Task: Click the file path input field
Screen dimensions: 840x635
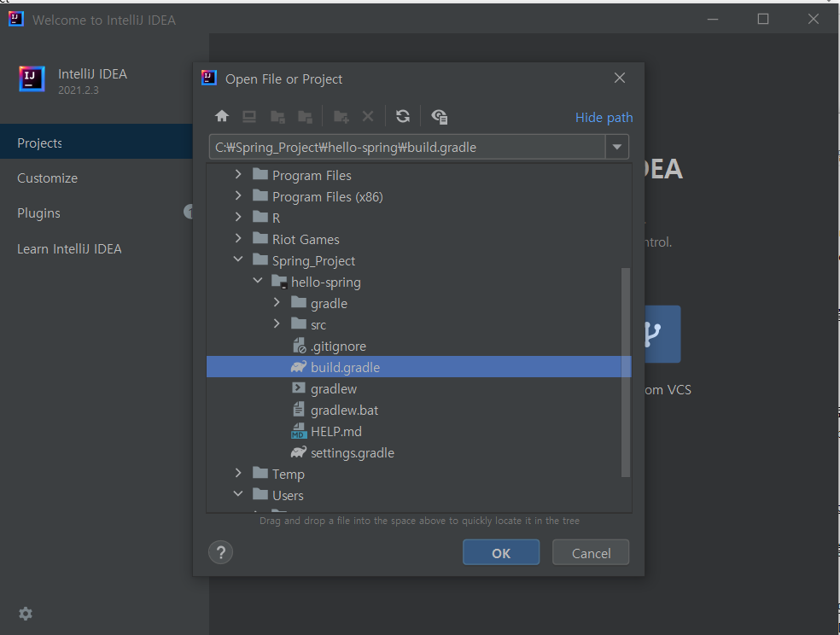Action: [407, 147]
